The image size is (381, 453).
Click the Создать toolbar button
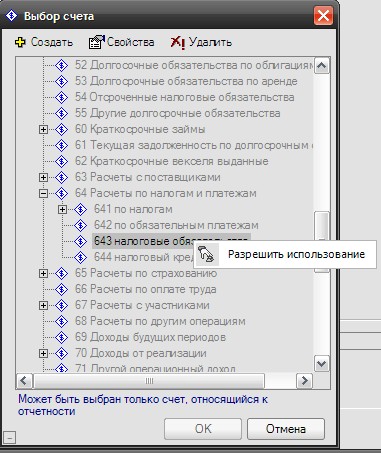(x=44, y=42)
